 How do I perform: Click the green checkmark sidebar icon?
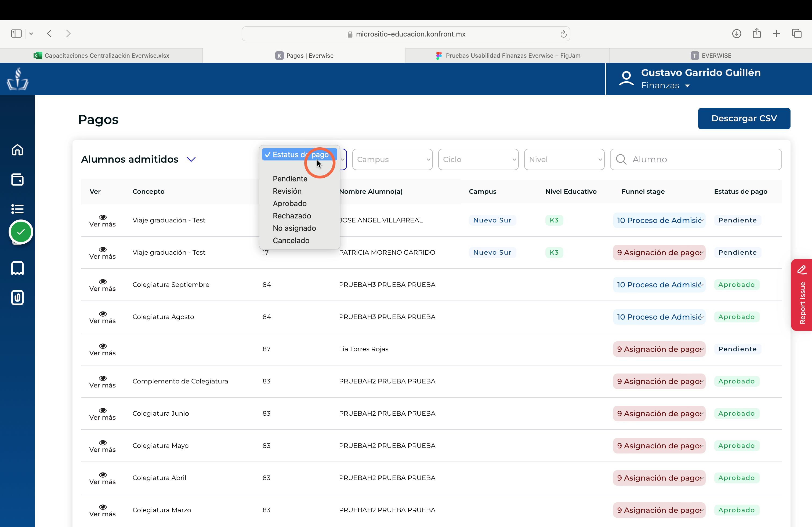click(x=21, y=232)
